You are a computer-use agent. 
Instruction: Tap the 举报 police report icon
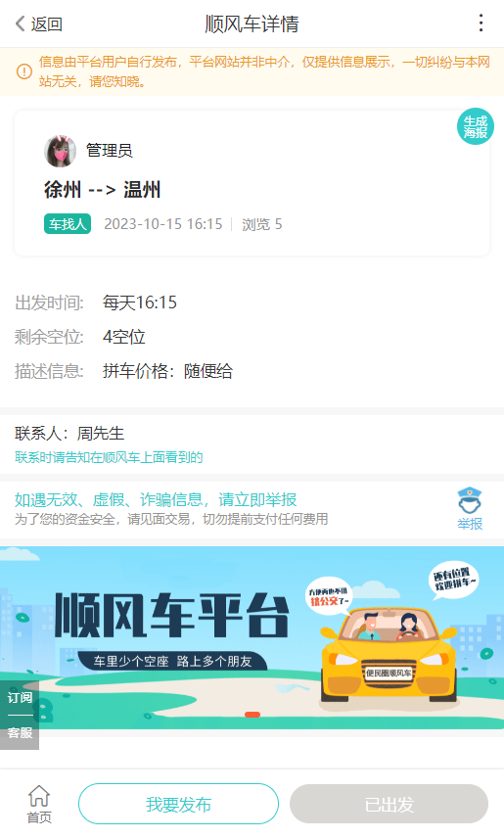[470, 508]
